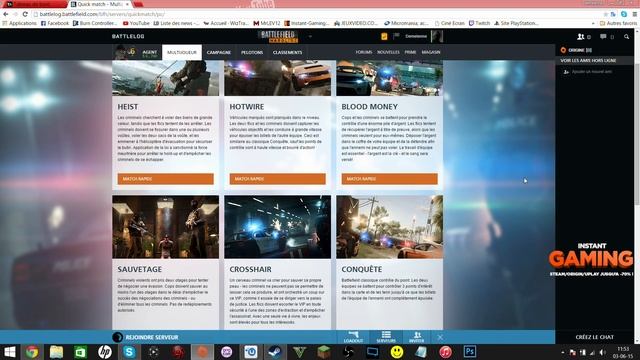
Task: Start Match Rapide for Heist
Action: [166, 179]
